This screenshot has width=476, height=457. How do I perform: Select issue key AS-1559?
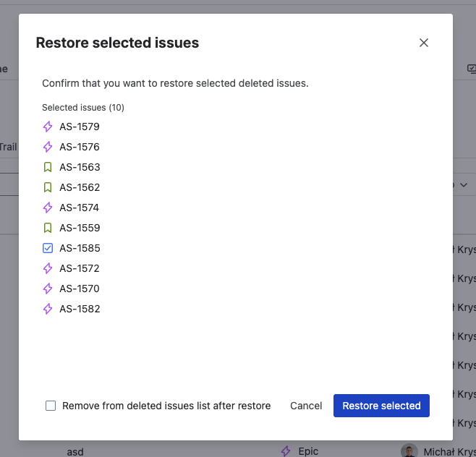[80, 228]
